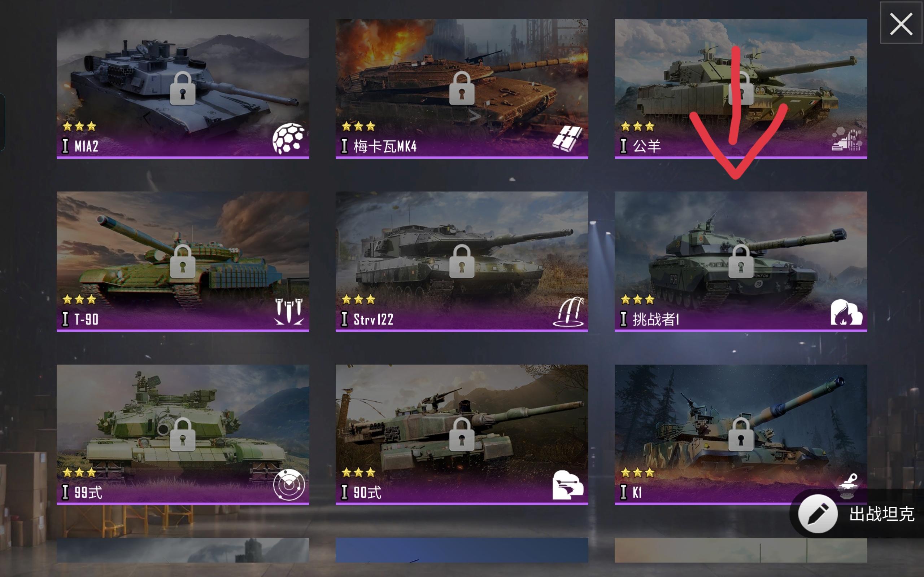Click the padlock on the M1A2 card

pos(183,88)
